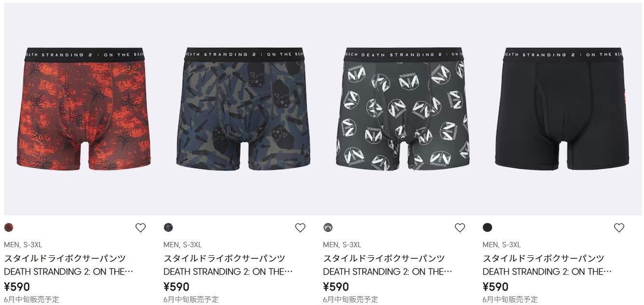Favorite the navy camo boxer briefs

(300, 228)
